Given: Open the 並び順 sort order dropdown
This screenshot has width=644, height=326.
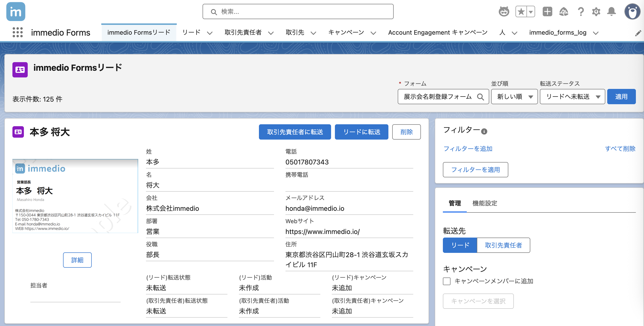Looking at the screenshot, I should tap(514, 97).
